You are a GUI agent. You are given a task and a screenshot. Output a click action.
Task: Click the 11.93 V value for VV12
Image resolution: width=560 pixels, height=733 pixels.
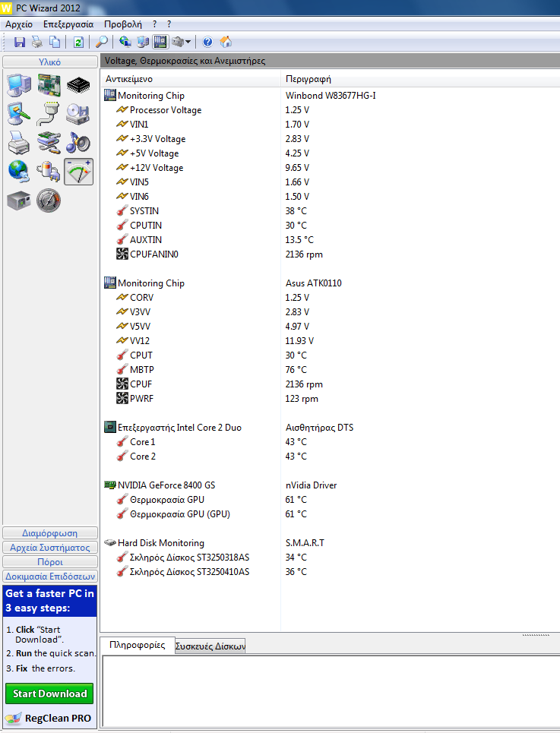[x=299, y=341]
